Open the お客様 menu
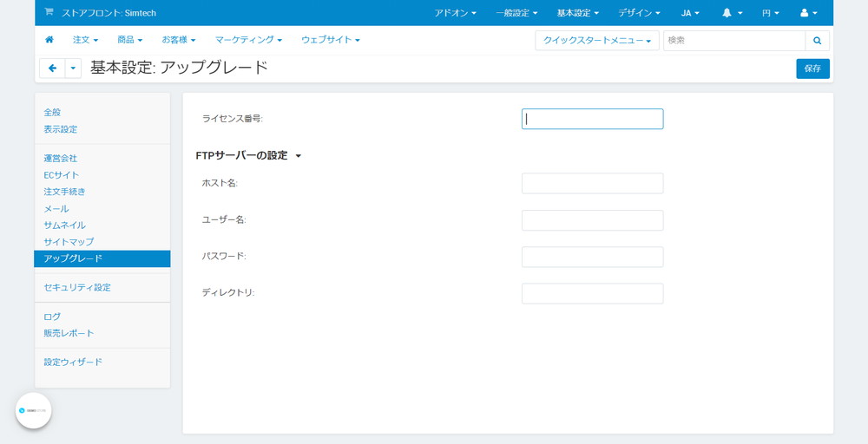 pos(178,40)
